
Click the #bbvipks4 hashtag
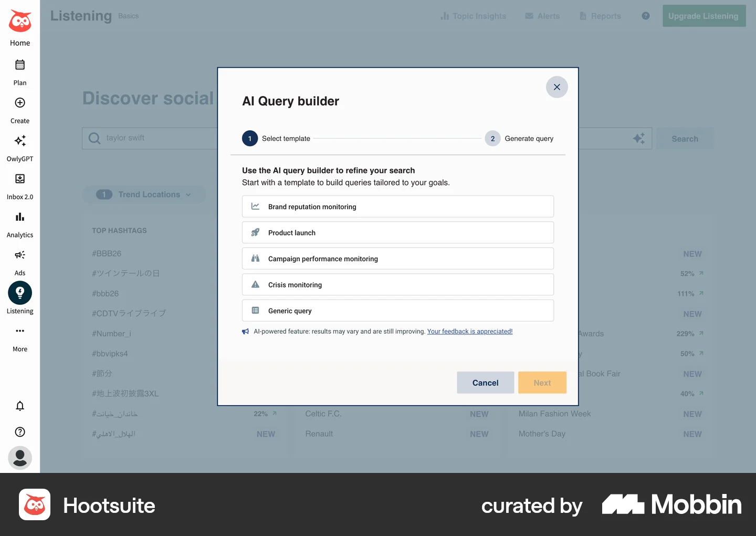110,354
